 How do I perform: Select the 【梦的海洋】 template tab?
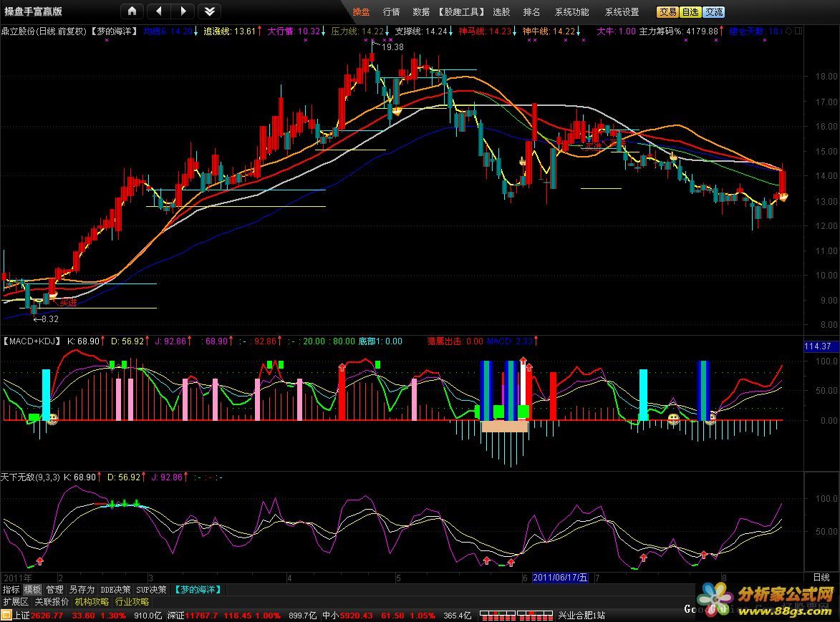pyautogui.click(x=198, y=589)
